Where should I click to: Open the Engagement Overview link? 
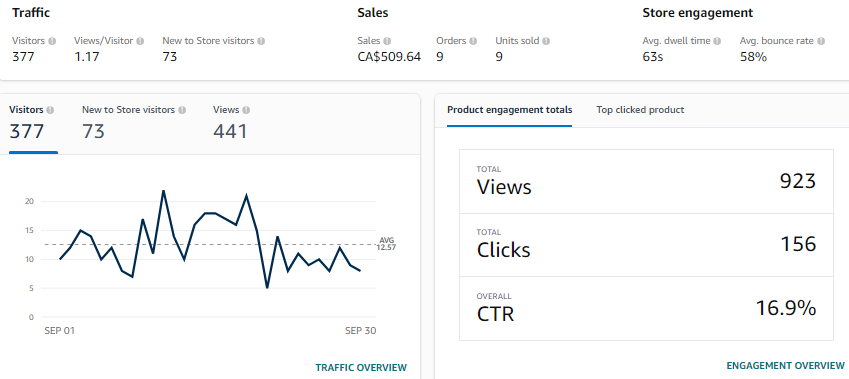click(x=785, y=365)
